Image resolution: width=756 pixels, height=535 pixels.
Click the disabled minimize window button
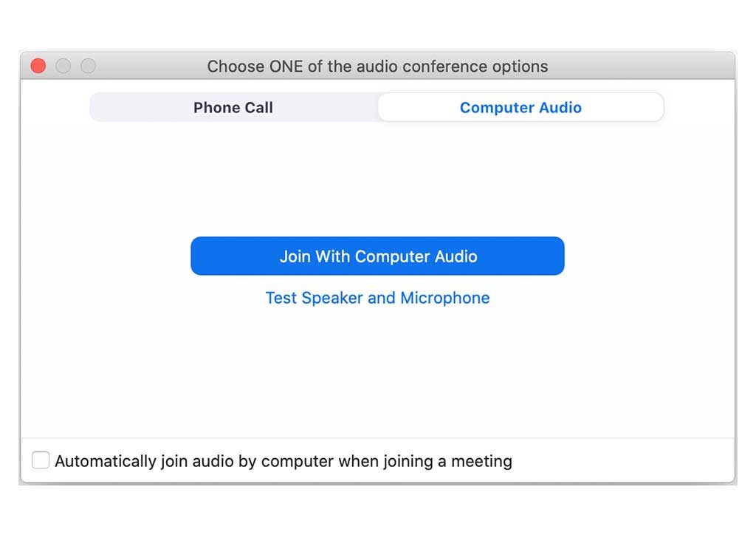(63, 67)
